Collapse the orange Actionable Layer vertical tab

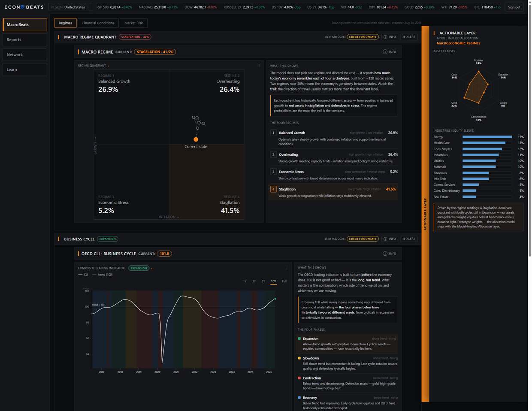pos(425,214)
